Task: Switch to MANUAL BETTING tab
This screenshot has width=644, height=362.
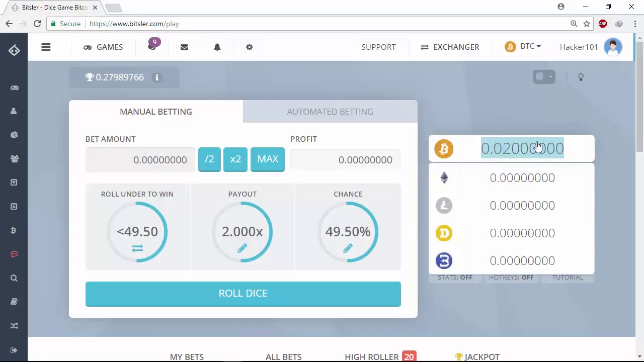Action: [156, 112]
